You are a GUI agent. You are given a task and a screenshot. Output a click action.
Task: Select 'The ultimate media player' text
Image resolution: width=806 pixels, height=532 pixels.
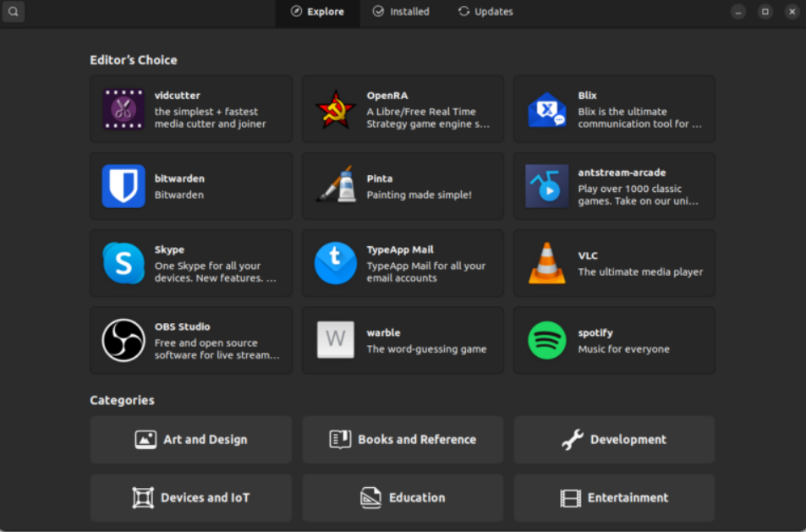pyautogui.click(x=640, y=271)
